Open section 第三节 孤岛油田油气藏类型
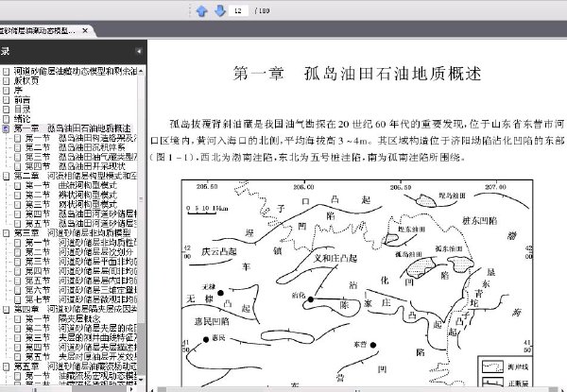This screenshot has height=392, width=567. pyautogui.click(x=81, y=157)
